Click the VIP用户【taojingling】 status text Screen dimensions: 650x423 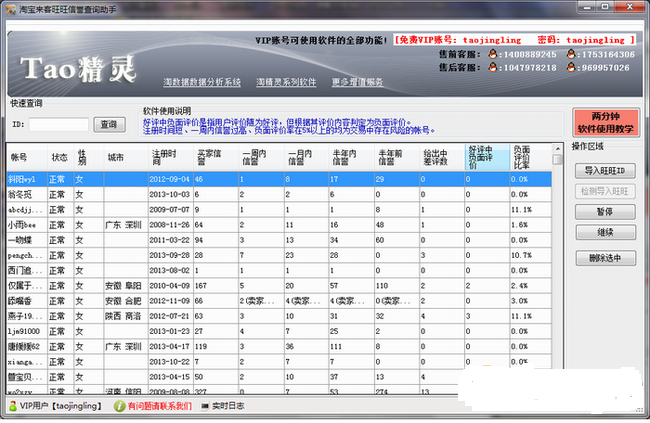[61, 406]
